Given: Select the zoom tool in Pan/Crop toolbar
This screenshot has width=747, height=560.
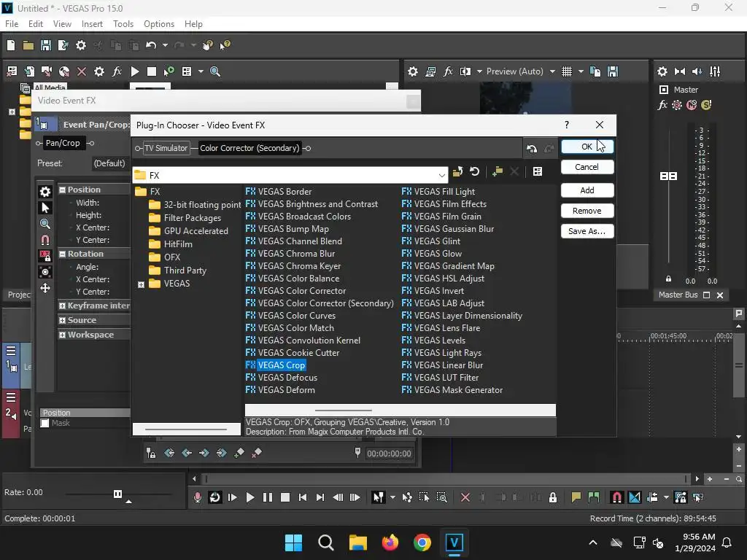Looking at the screenshot, I should coord(45,224).
